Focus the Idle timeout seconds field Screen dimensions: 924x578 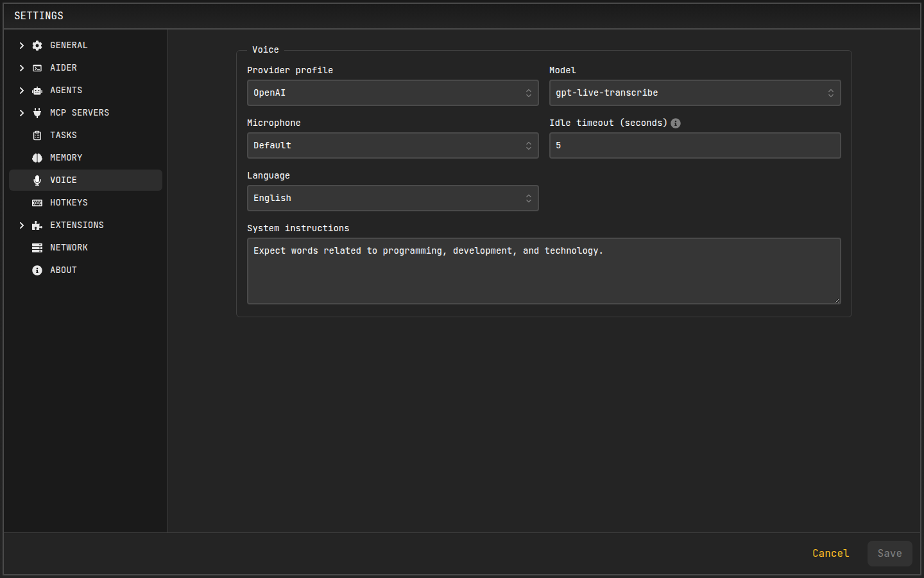tap(695, 146)
